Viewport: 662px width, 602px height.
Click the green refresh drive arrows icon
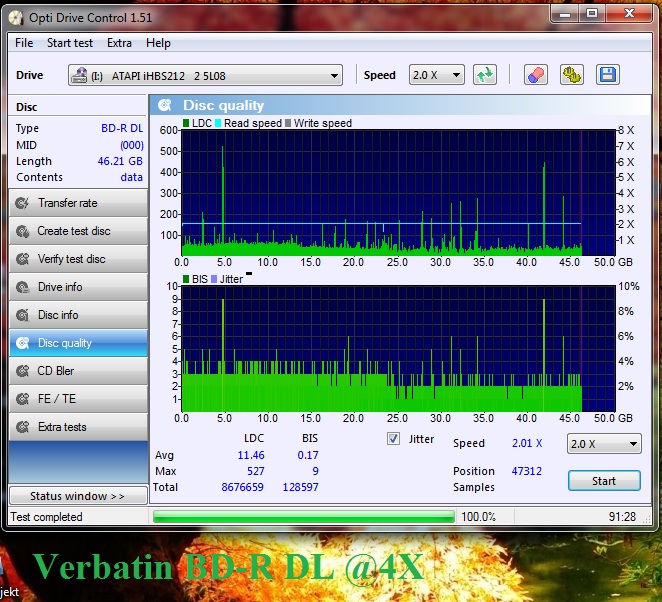click(x=485, y=75)
